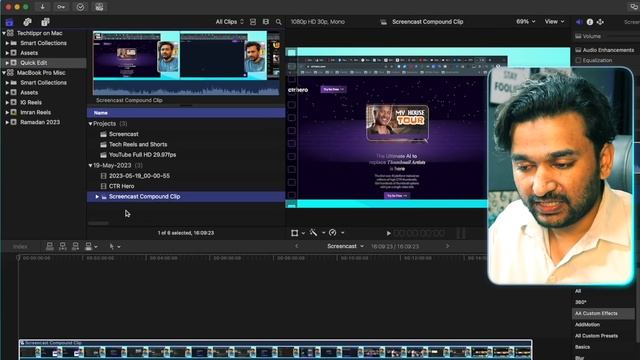
Task: Select AA Custom Effects category
Action: coord(596,313)
